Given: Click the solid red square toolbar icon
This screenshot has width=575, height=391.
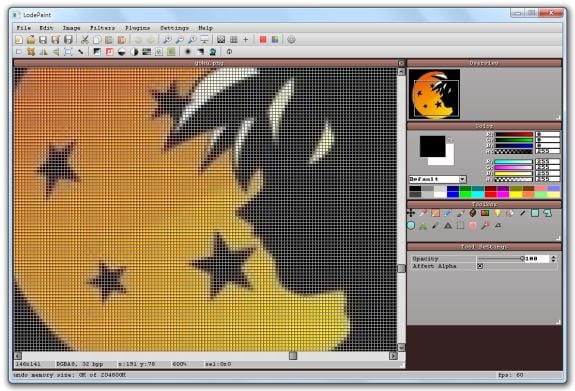Looking at the screenshot, I should point(263,40).
